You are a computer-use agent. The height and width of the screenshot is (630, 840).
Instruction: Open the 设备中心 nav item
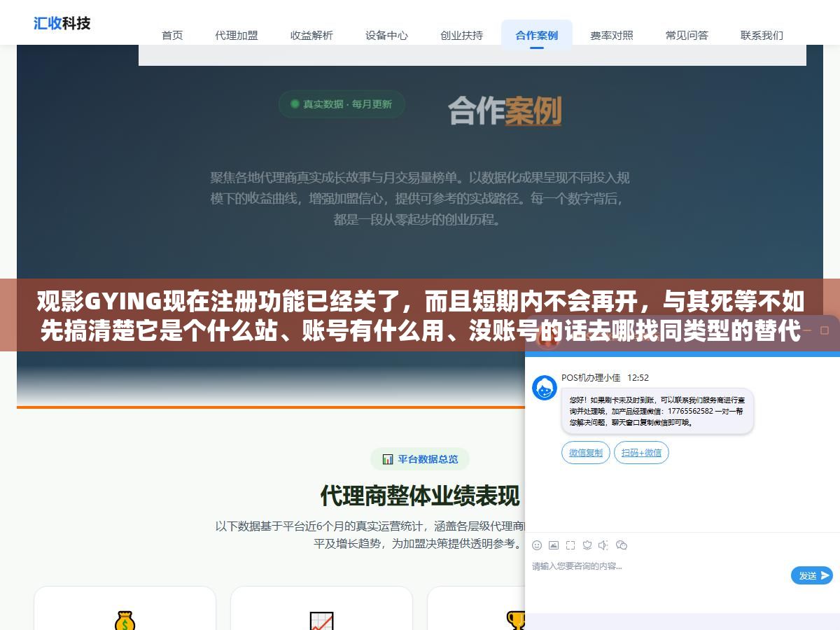(x=386, y=35)
